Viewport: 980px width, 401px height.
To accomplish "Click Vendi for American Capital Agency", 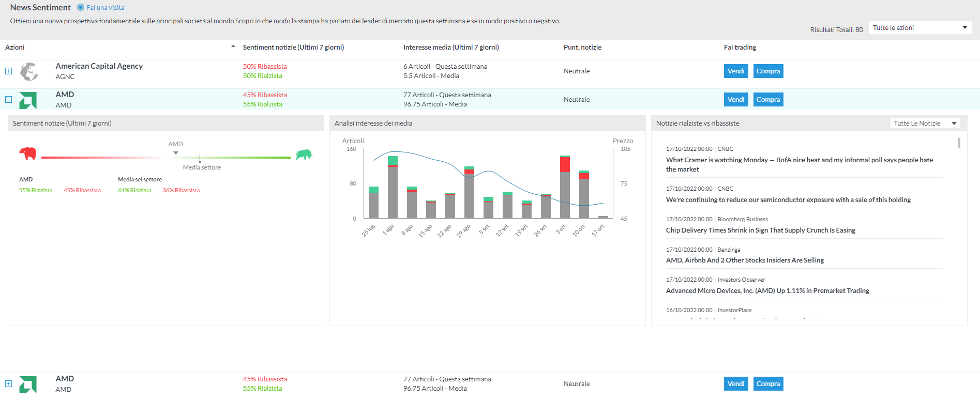I will [736, 71].
